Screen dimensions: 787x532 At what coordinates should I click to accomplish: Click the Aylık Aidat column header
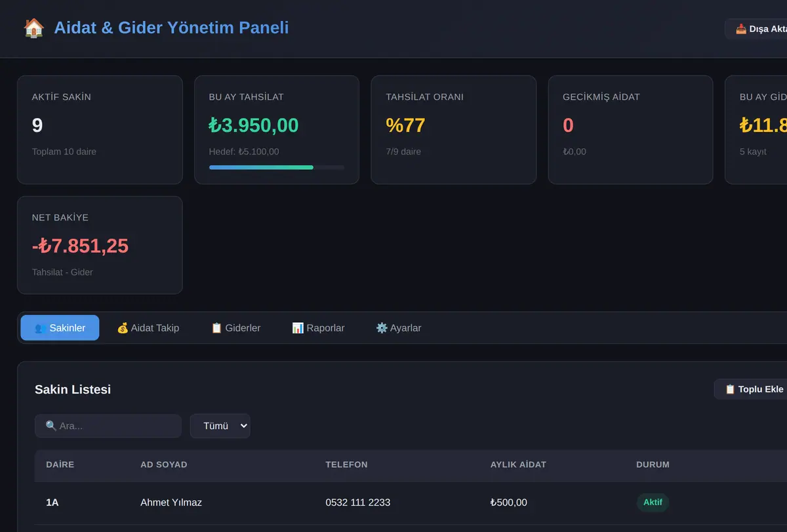pyautogui.click(x=518, y=464)
